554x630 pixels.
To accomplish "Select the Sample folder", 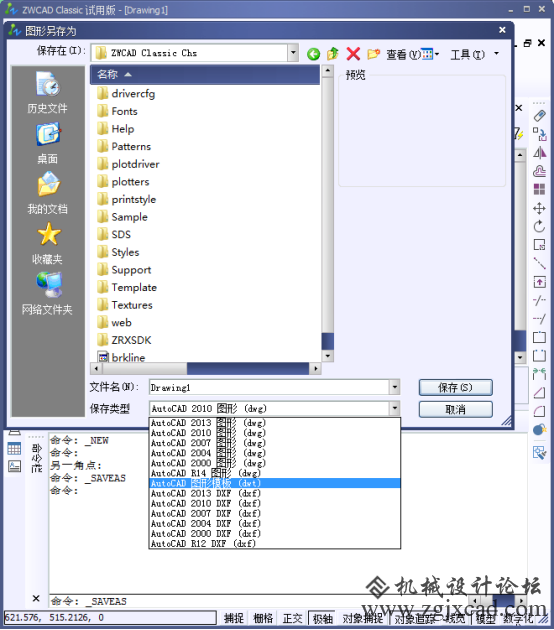I will 122,217.
